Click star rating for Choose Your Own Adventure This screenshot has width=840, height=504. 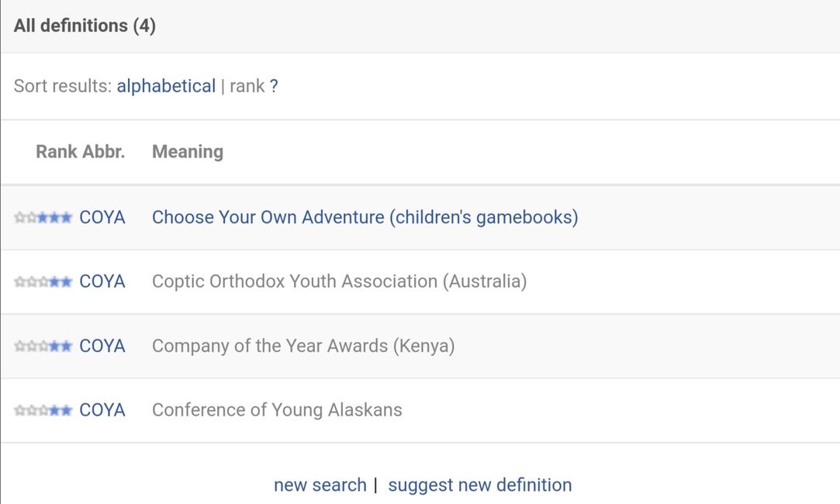(43, 217)
